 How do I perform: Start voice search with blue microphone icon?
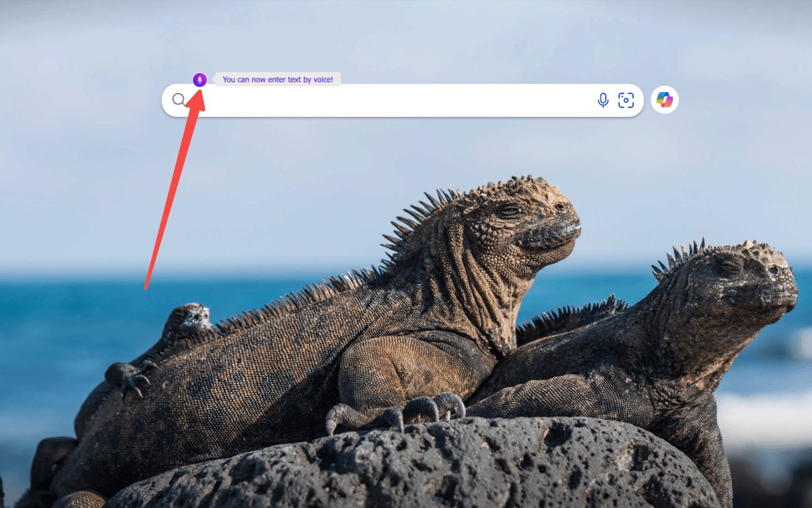(x=603, y=100)
